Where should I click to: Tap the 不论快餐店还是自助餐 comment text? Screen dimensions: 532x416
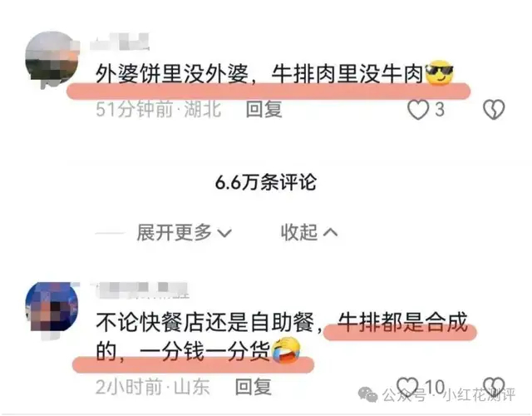(x=282, y=336)
